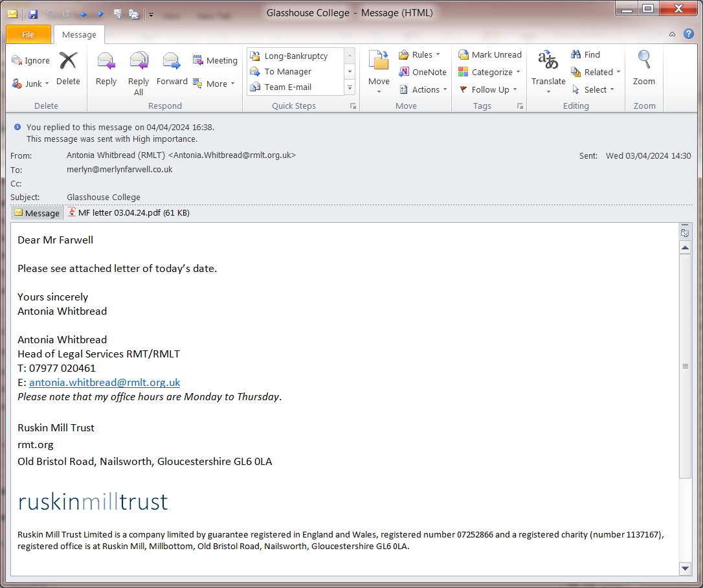This screenshot has height=588, width=703.
Task: Reply with a Meeting request
Action: (x=215, y=60)
